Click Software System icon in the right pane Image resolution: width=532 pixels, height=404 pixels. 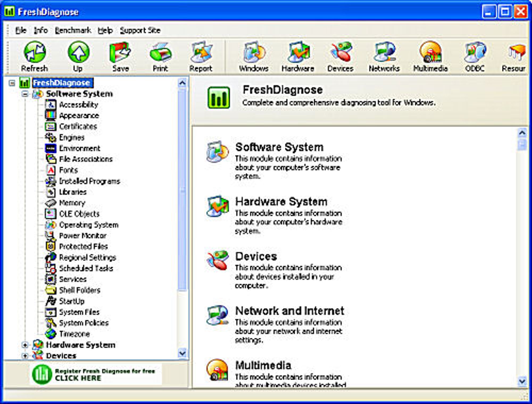218,151
